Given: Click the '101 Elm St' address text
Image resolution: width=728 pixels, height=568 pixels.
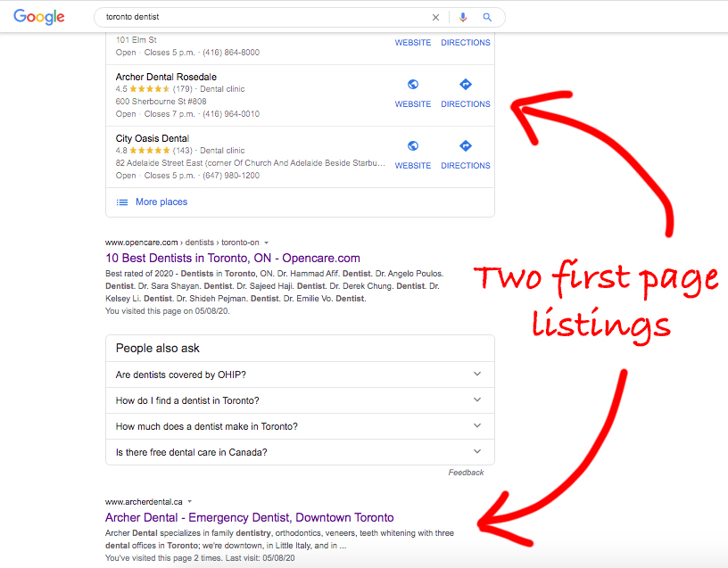Looking at the screenshot, I should click(136, 40).
